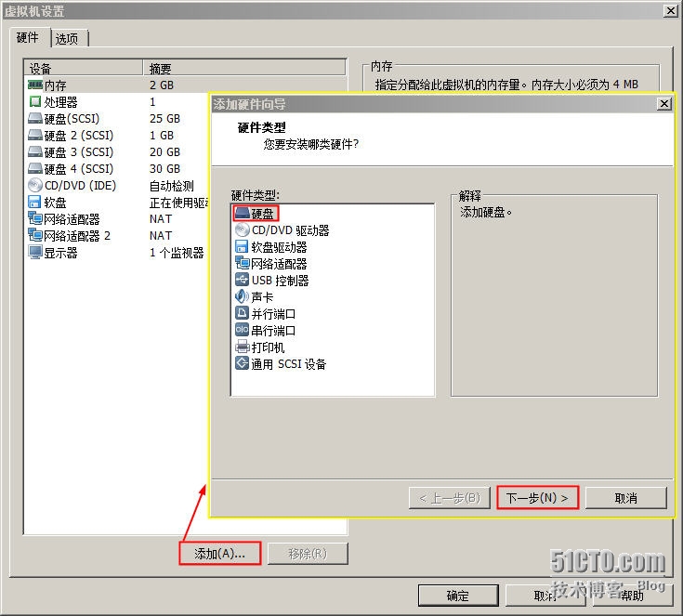
Task: Select CD/DVD 驱动器 label text
Action: [291, 230]
